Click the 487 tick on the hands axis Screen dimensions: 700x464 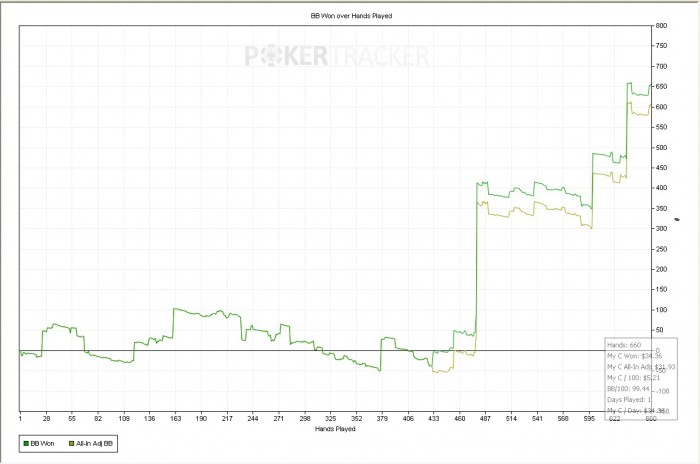tap(485, 418)
